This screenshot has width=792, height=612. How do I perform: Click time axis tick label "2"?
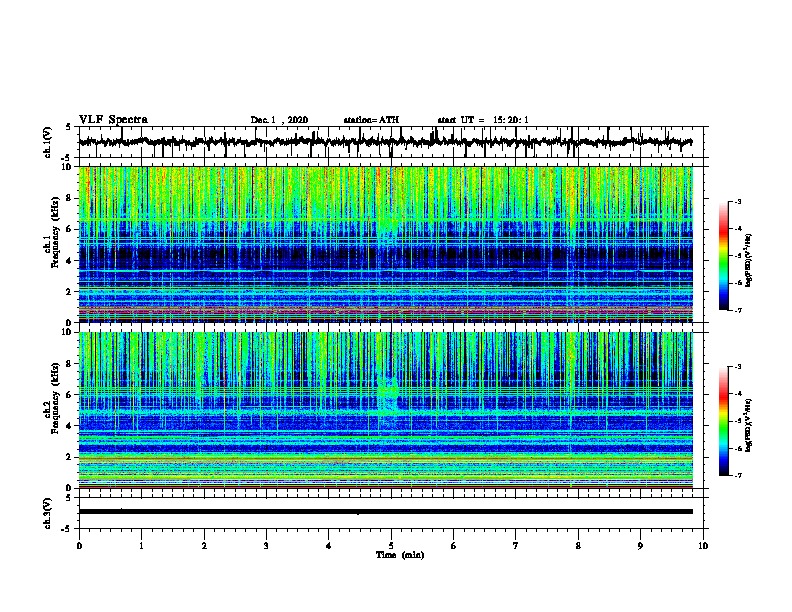click(x=204, y=546)
